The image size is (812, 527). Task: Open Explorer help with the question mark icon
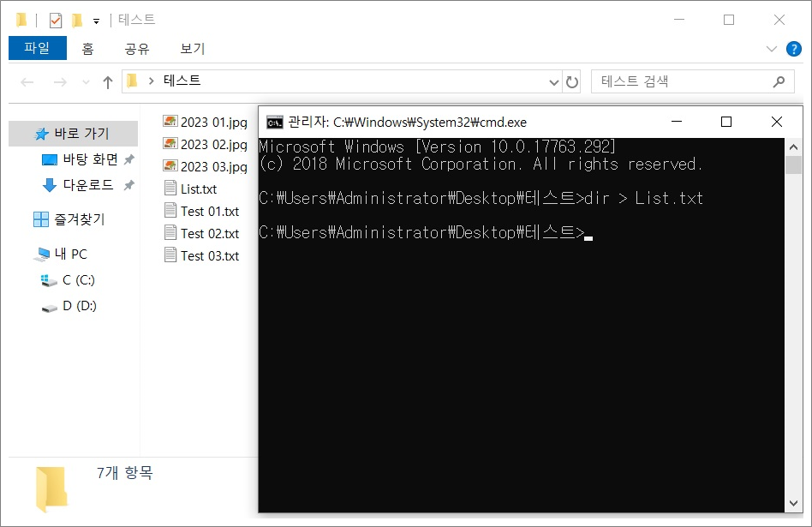[793, 49]
